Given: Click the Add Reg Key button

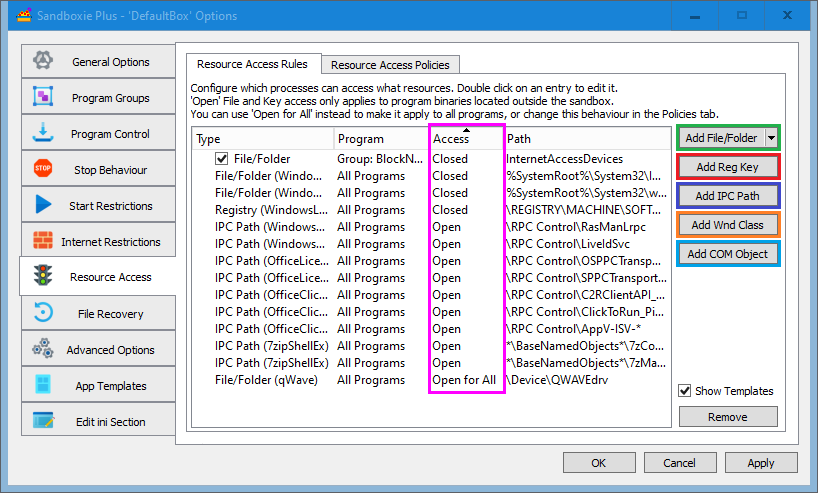Looking at the screenshot, I should 727,167.
